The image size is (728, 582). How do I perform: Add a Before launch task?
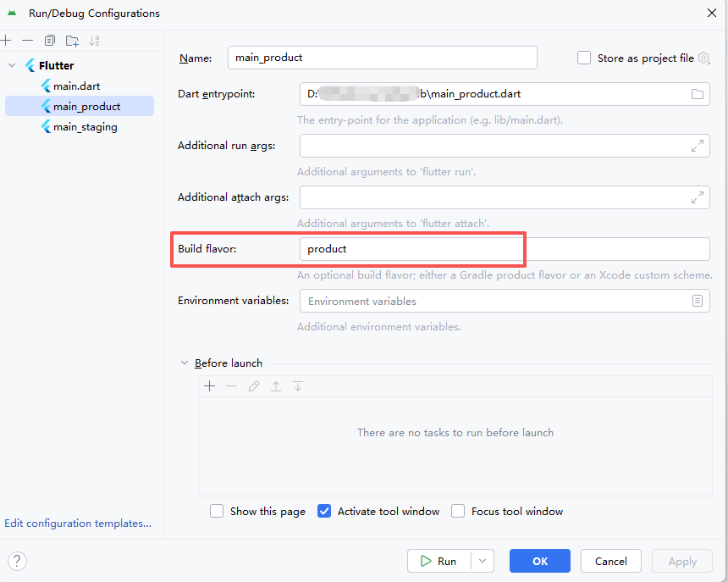point(210,386)
